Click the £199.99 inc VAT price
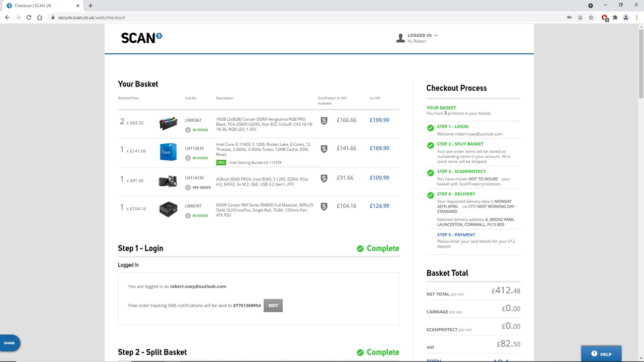The image size is (644, 362). click(x=379, y=120)
